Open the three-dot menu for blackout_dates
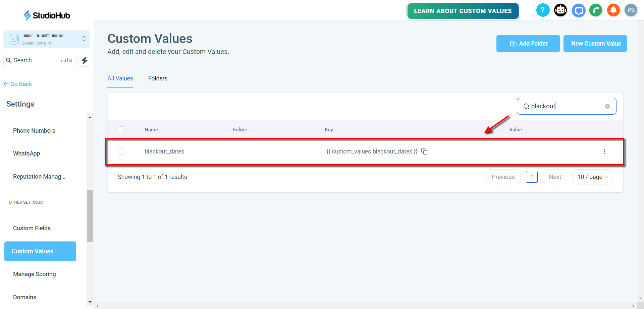Image resolution: width=644 pixels, height=309 pixels. (x=604, y=151)
